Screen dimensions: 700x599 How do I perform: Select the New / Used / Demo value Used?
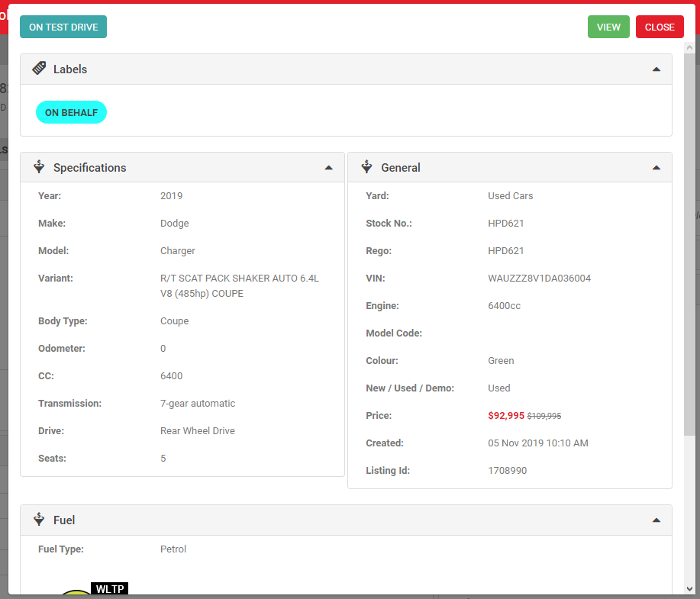click(499, 388)
